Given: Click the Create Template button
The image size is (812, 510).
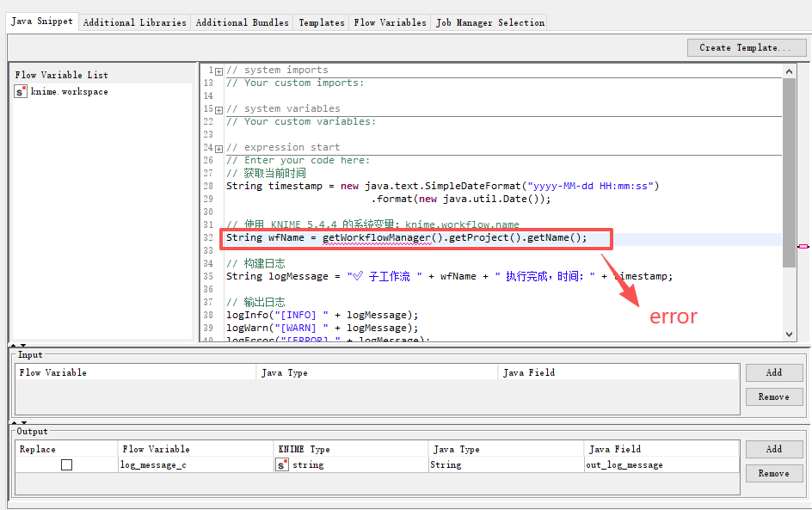Looking at the screenshot, I should point(746,47).
